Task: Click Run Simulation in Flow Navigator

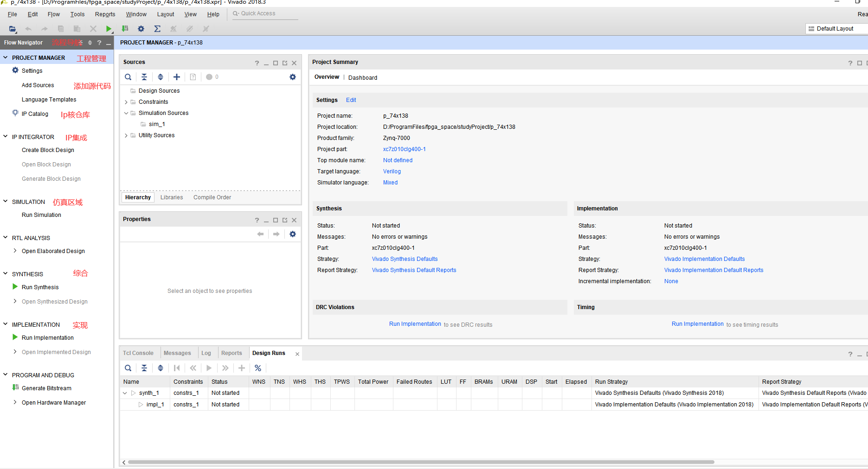Action: point(41,215)
